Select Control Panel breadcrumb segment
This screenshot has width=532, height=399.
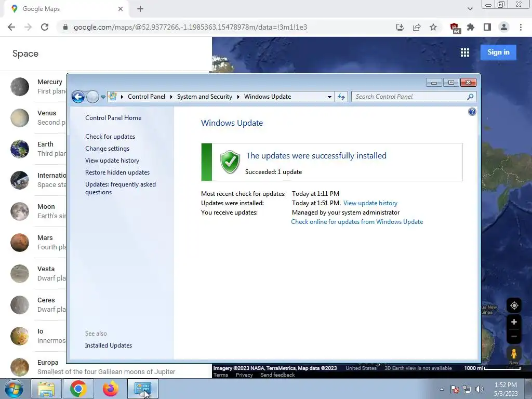[146, 97]
